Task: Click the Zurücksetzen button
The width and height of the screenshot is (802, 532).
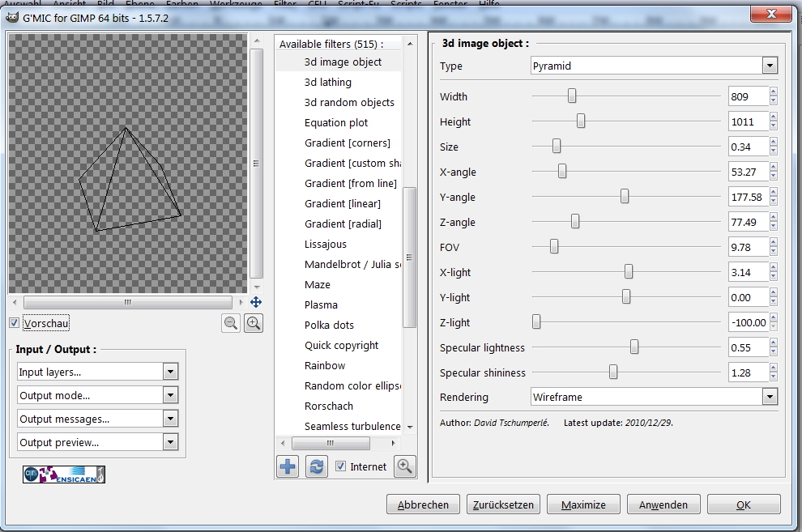Action: click(503, 504)
